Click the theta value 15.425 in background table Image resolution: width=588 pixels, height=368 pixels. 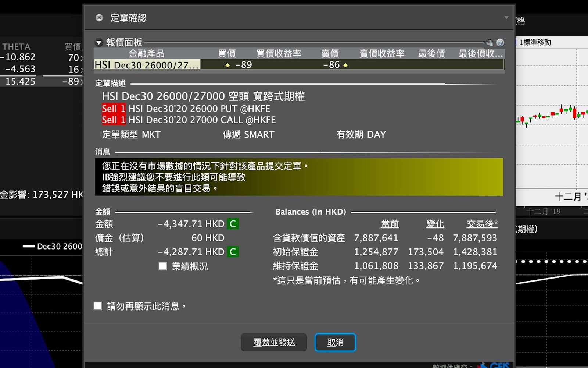pyautogui.click(x=20, y=81)
